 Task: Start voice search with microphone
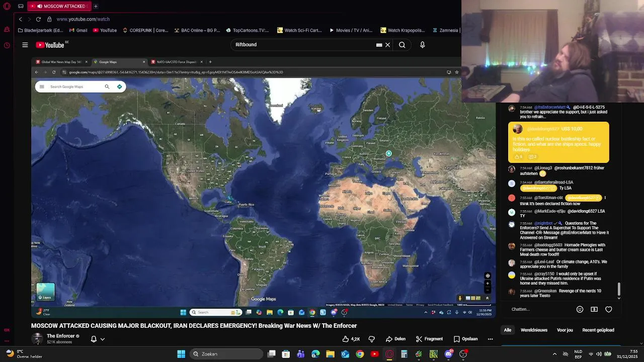[422, 45]
